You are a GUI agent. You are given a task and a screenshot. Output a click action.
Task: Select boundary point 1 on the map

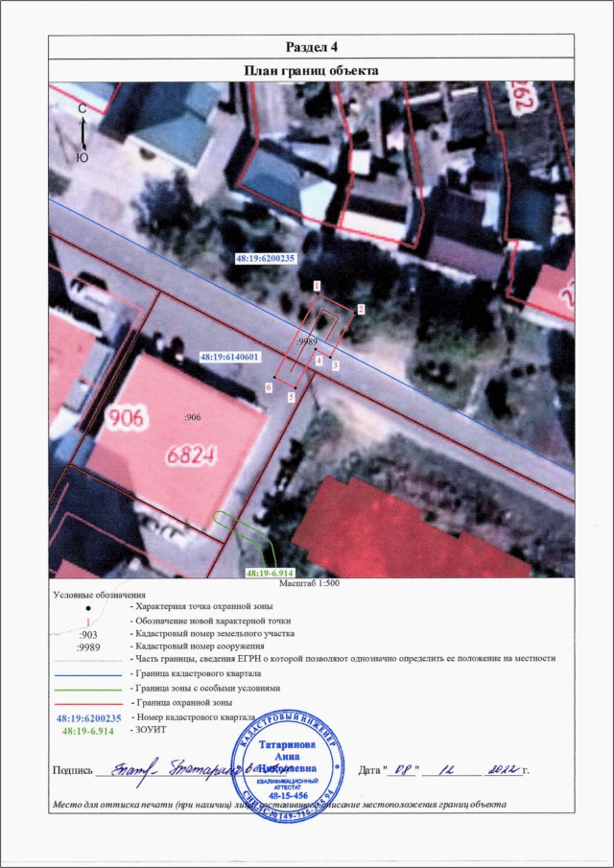coord(316,285)
